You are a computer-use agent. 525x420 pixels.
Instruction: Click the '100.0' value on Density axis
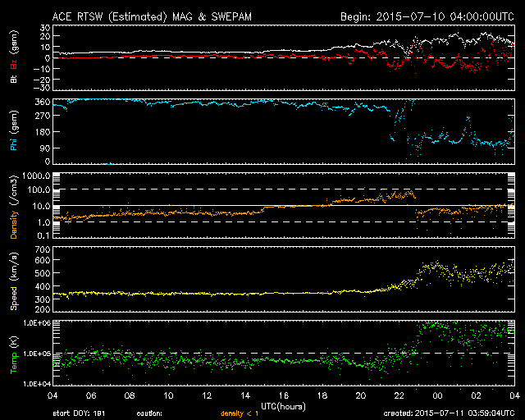[x=39, y=190]
